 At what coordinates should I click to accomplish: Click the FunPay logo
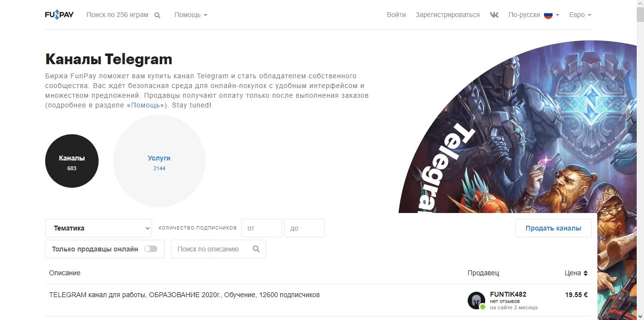point(59,15)
